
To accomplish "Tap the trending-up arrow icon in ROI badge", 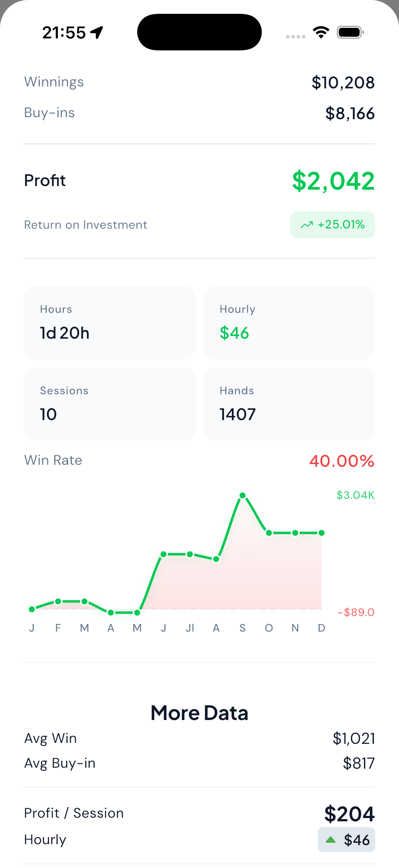I will pos(306,225).
